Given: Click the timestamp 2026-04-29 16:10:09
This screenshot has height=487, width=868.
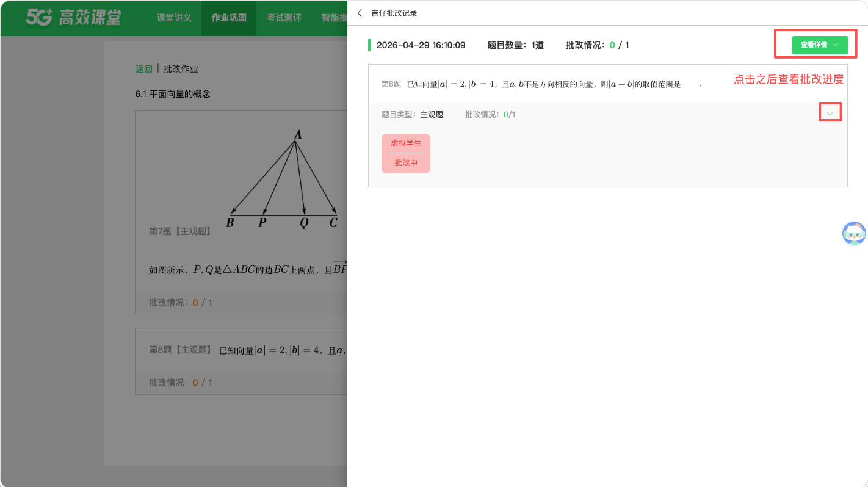Looking at the screenshot, I should pyautogui.click(x=421, y=45).
